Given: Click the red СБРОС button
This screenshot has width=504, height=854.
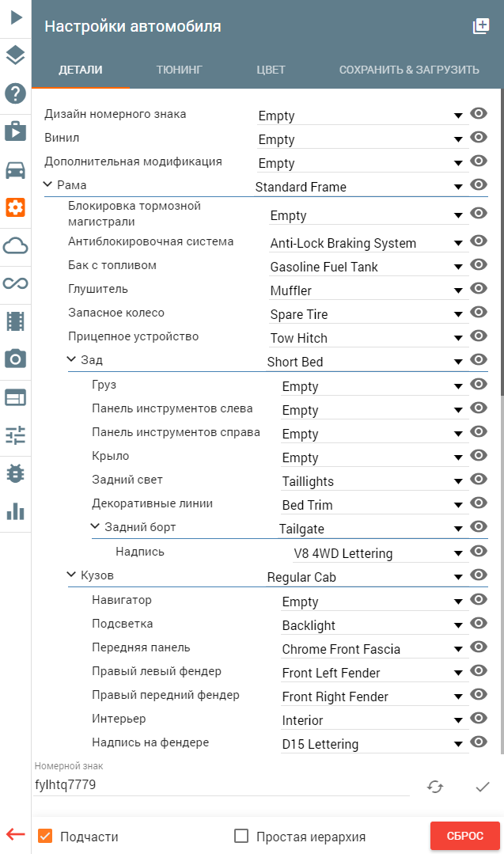Looking at the screenshot, I should pos(464,836).
